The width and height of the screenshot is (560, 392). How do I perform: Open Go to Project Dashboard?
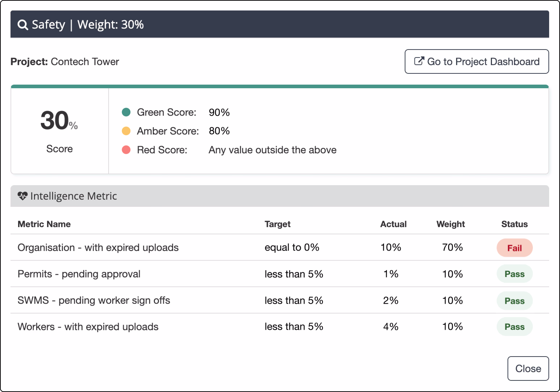pos(477,61)
